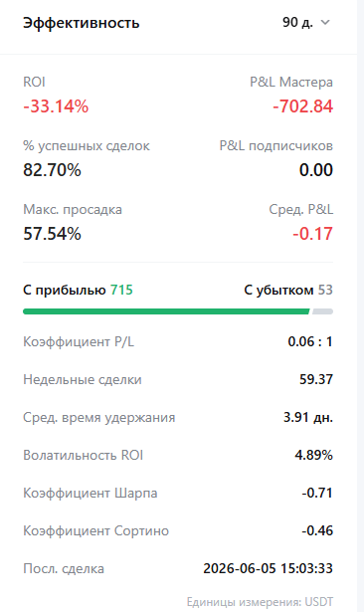Click the P&L Мастера value -702.84
This screenshot has height=612, width=364.
(x=302, y=106)
